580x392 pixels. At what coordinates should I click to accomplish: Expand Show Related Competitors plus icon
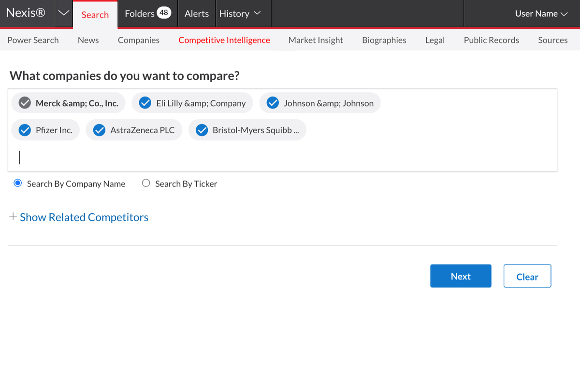click(x=13, y=217)
